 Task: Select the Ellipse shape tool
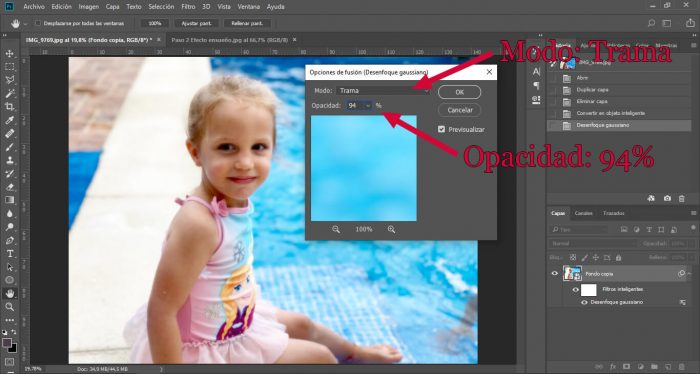pyautogui.click(x=9, y=280)
